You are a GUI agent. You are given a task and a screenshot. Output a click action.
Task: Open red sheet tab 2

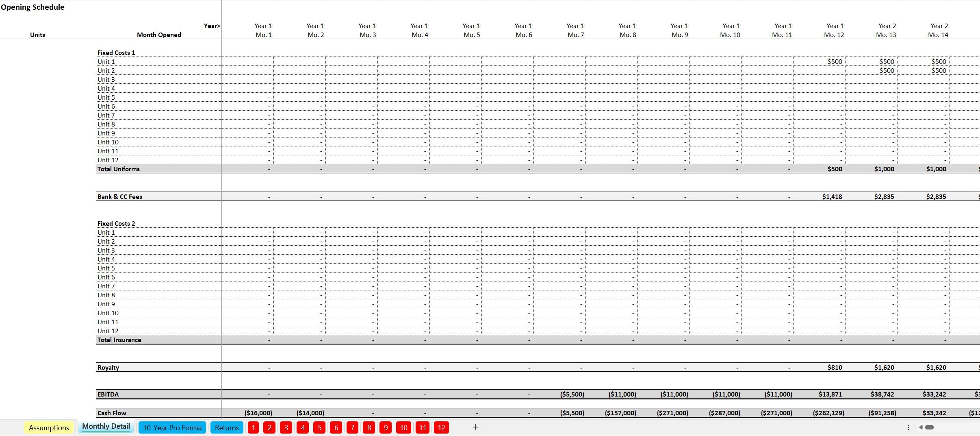click(269, 427)
